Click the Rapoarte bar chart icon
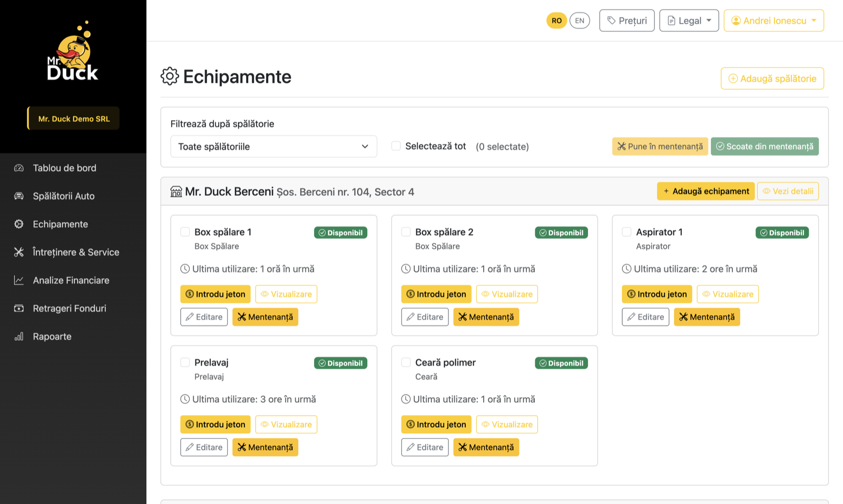 pyautogui.click(x=19, y=337)
